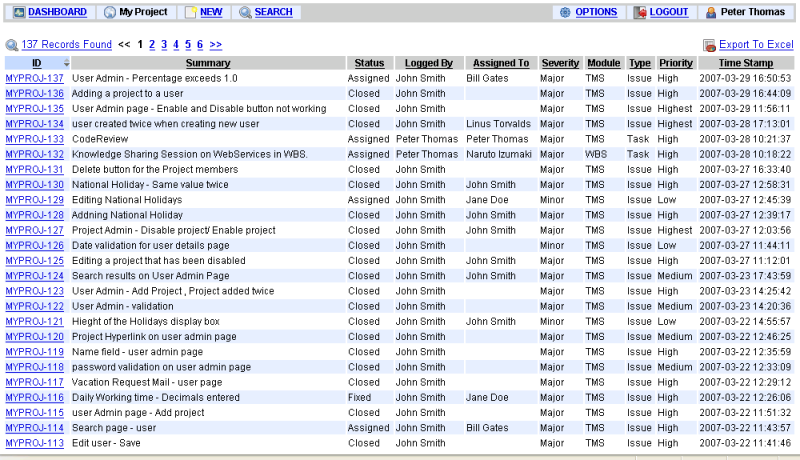The height and width of the screenshot is (460, 800).
Task: Open issue MYPROJ-127
Action: click(35, 231)
